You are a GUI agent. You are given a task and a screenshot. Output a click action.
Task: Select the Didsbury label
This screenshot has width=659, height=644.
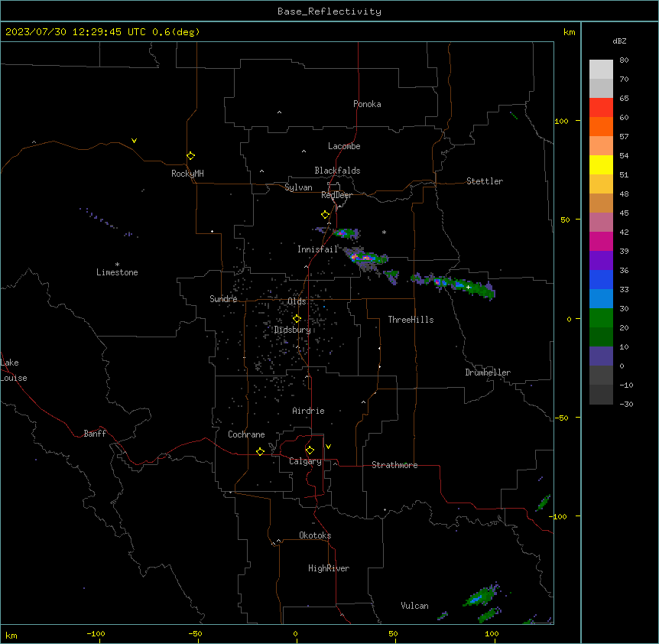coord(293,330)
